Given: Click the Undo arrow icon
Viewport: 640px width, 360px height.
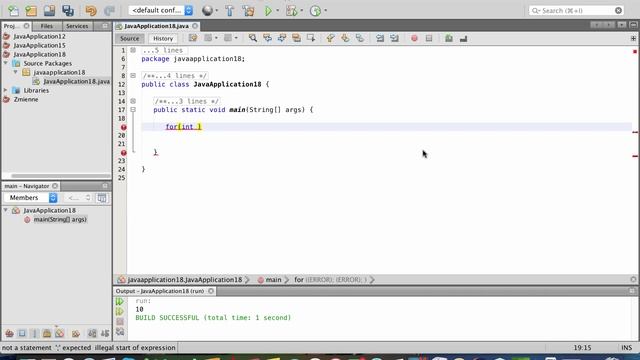Looking at the screenshot, I should [91, 11].
